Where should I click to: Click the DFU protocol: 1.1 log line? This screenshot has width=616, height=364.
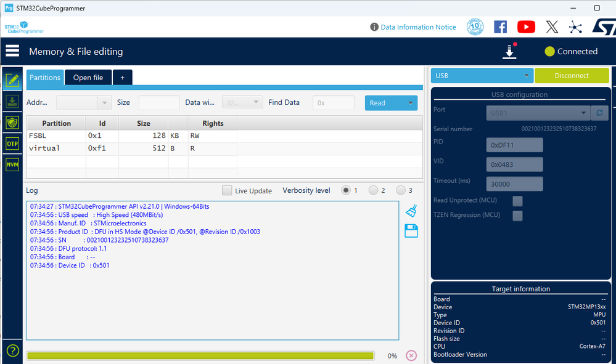68,249
